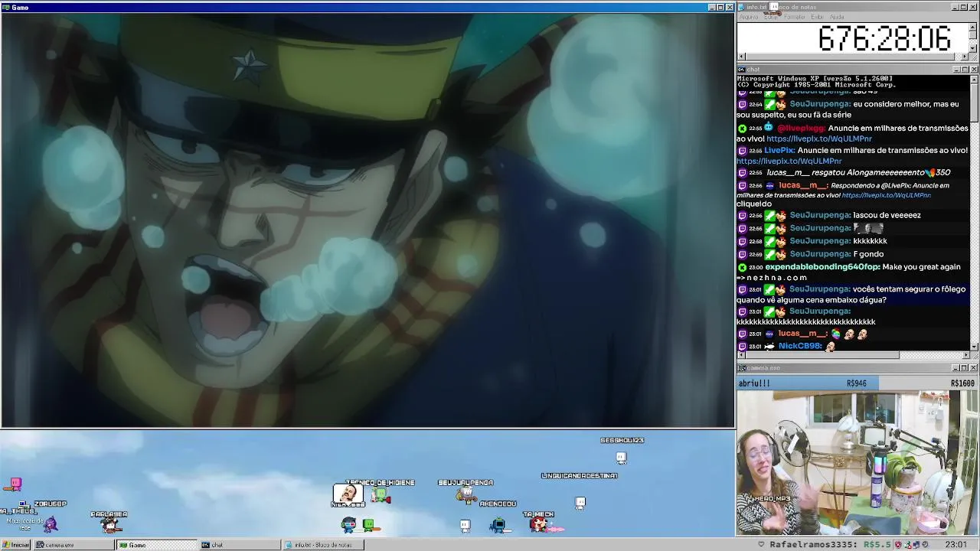Click the Iniciar start button on the taskbar
The width and height of the screenshot is (980, 551).
click(x=15, y=545)
